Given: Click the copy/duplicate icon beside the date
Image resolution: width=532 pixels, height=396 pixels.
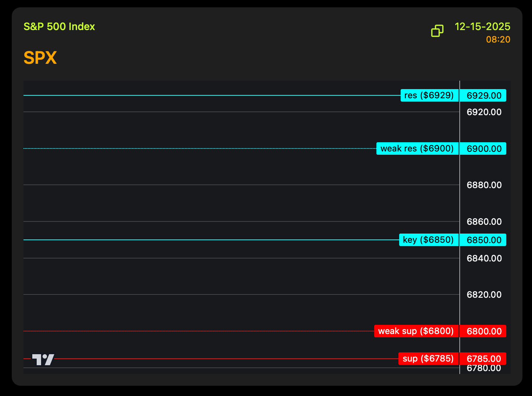Looking at the screenshot, I should [437, 31].
